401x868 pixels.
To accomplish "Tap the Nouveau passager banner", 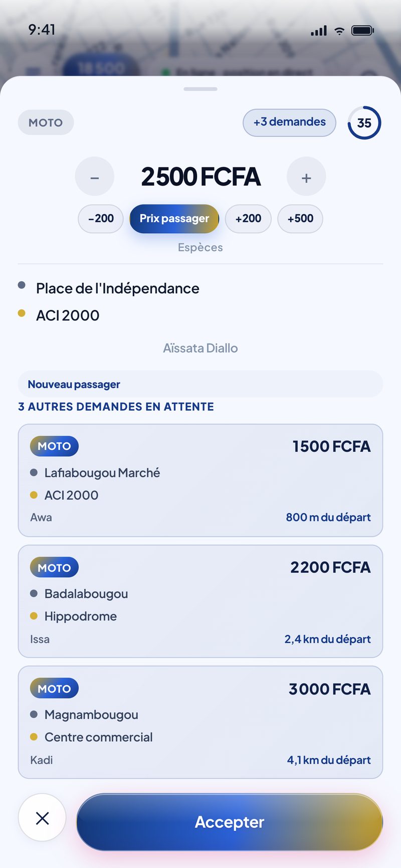I will (200, 384).
